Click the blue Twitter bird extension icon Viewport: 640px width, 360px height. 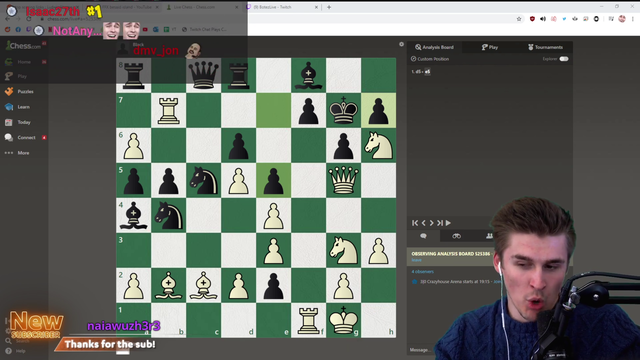pos(564,19)
